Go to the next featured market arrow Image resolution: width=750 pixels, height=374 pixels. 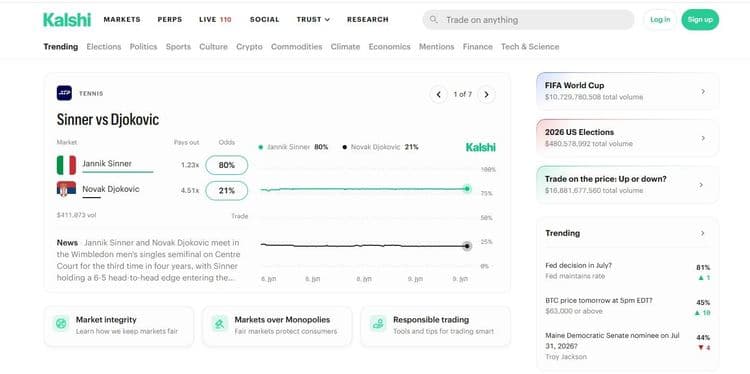click(486, 95)
